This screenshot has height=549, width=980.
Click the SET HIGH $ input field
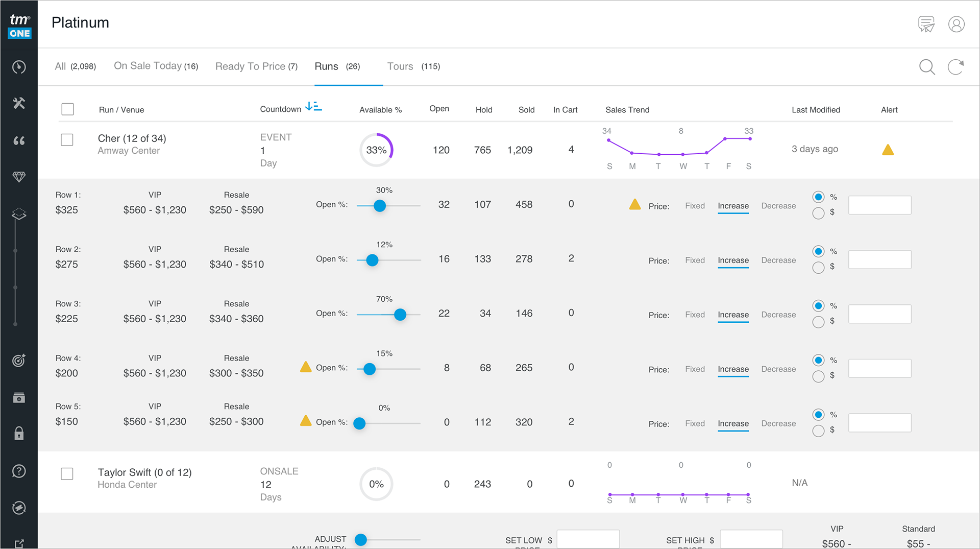tap(751, 539)
